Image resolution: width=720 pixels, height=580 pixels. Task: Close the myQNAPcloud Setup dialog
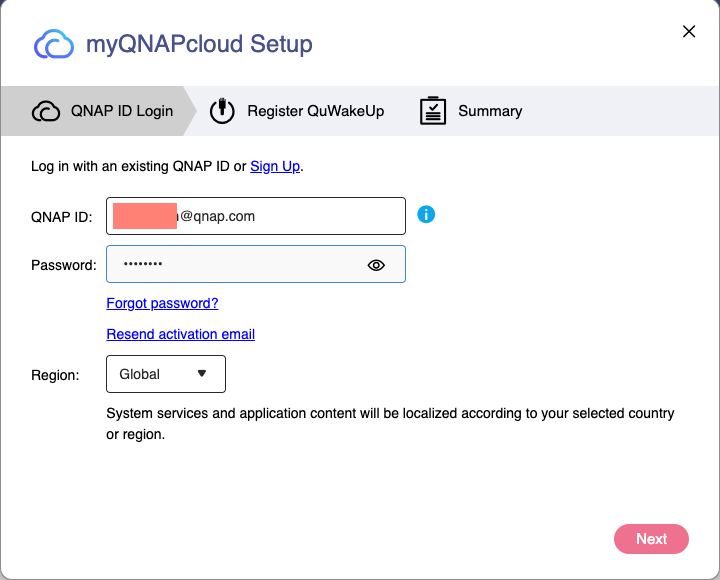[689, 32]
